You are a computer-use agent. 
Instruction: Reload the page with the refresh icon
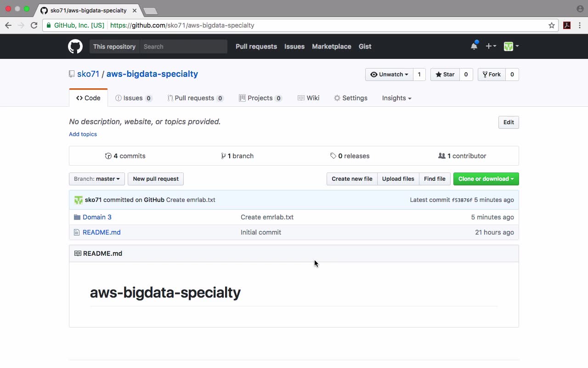[34, 25]
